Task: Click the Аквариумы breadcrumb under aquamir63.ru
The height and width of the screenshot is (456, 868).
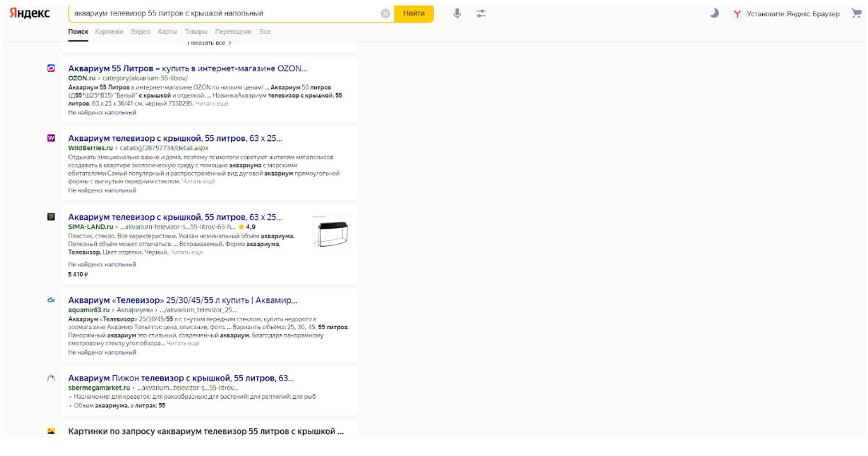Action: pos(134,310)
